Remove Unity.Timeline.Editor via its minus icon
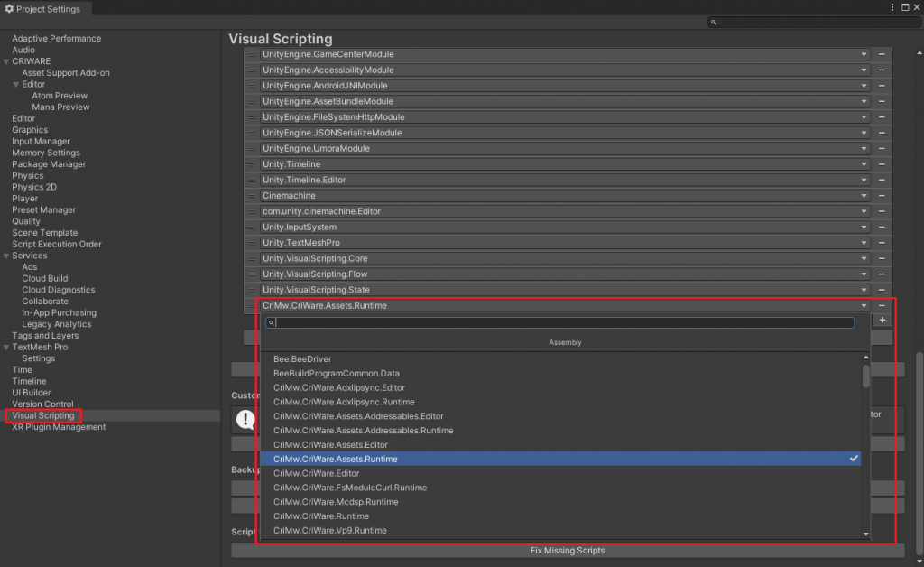The image size is (924, 567). point(882,180)
